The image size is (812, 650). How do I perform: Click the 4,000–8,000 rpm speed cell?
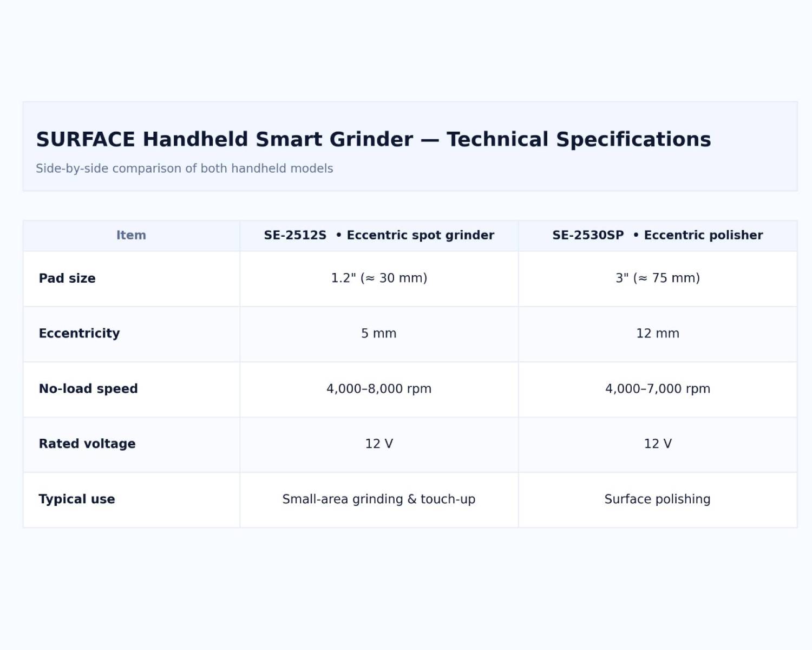click(379, 389)
